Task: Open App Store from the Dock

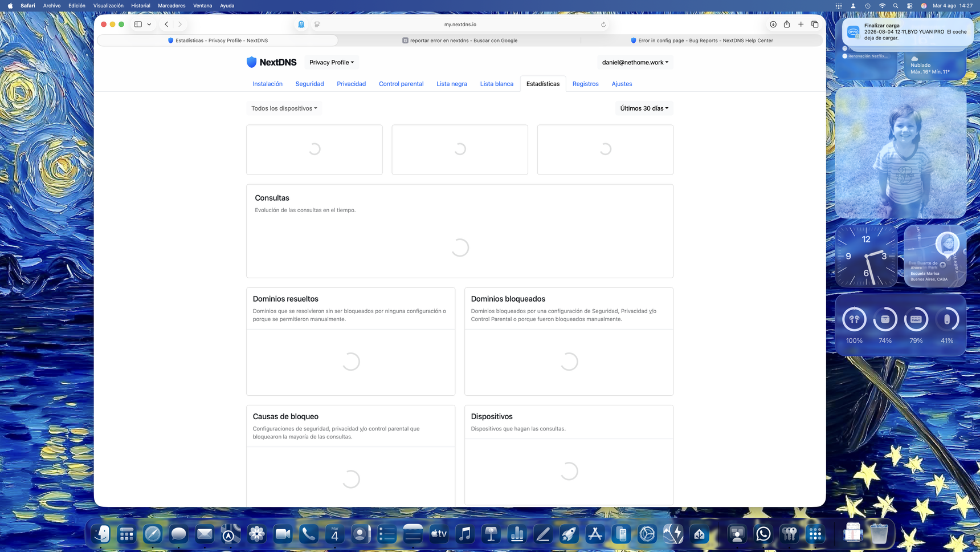Action: [595, 534]
